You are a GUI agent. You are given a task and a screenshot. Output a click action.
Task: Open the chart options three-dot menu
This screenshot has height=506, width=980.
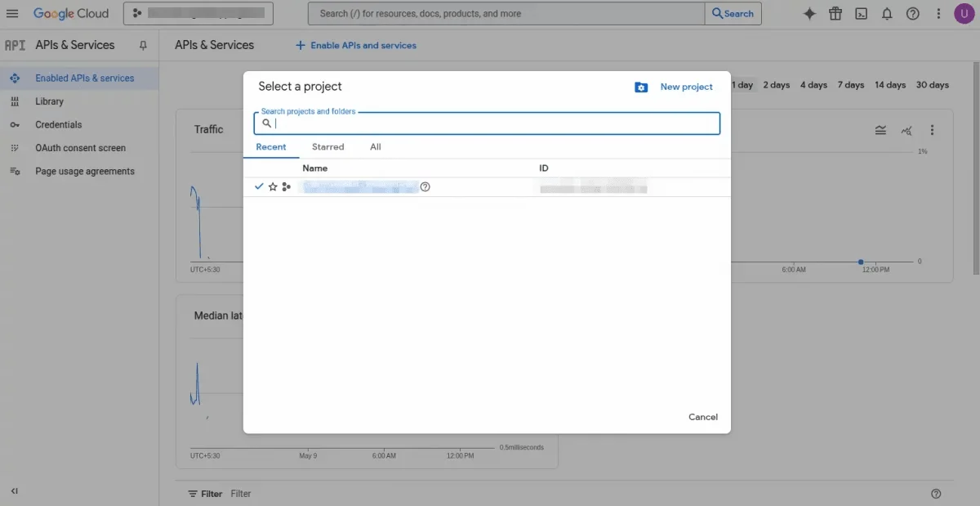point(932,129)
